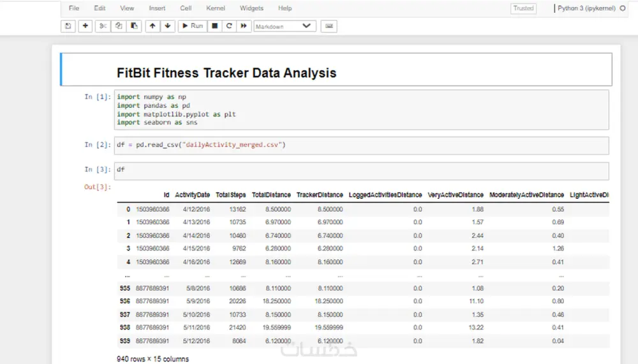
Task: Copy selected cells icon
Action: point(119,26)
